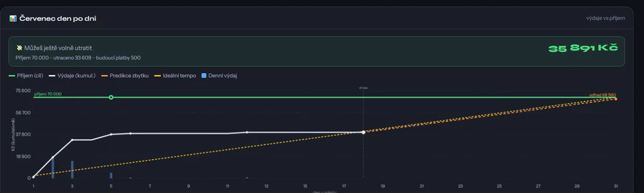Click the small daily expense bar on day 5
Image resolution: width=644 pixels, height=193 pixels.
click(x=111, y=175)
